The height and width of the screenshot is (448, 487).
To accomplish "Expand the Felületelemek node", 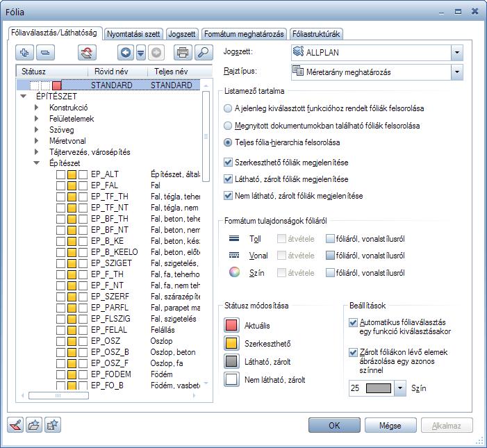I will point(36,119).
